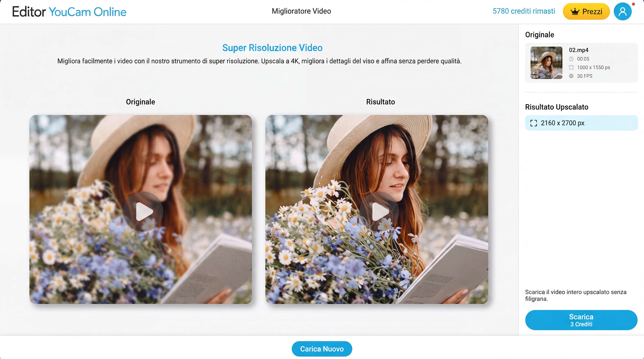Click the resolution icon next to 1000 x 1550
Viewport: 644px width, 359px height.
(571, 67)
